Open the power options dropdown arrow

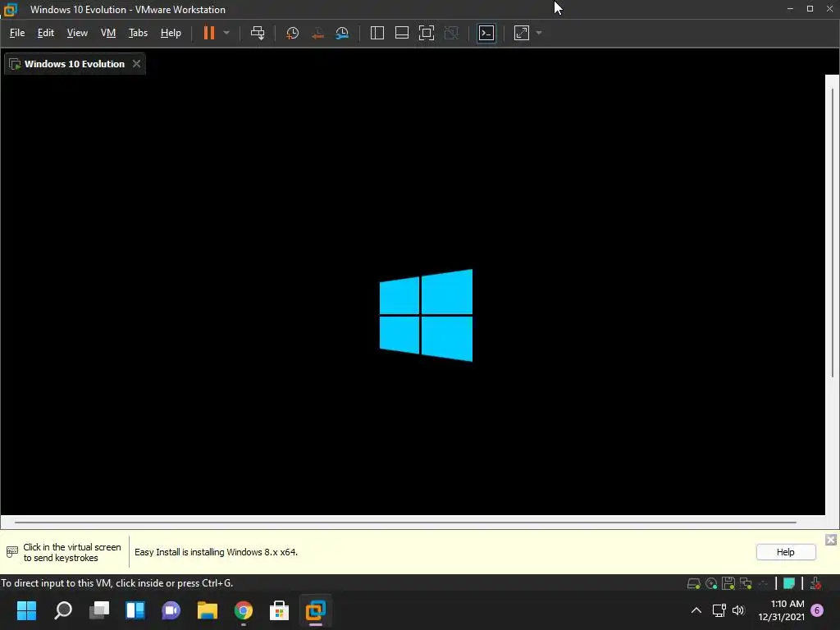(226, 33)
